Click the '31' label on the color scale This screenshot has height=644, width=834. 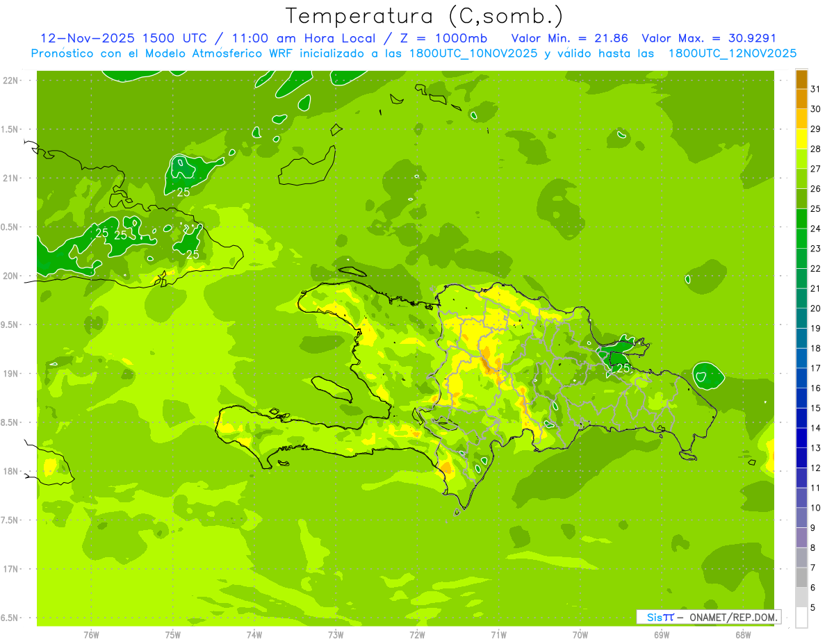816,89
